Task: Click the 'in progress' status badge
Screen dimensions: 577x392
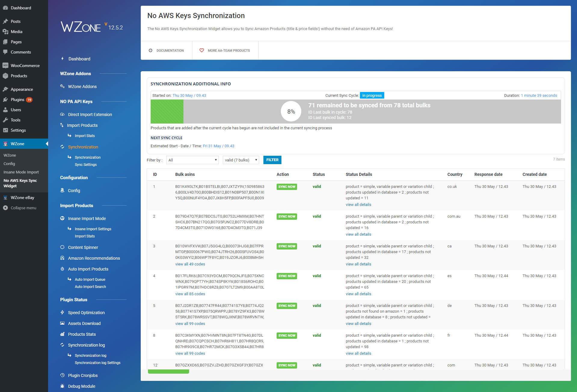Action: (x=372, y=96)
